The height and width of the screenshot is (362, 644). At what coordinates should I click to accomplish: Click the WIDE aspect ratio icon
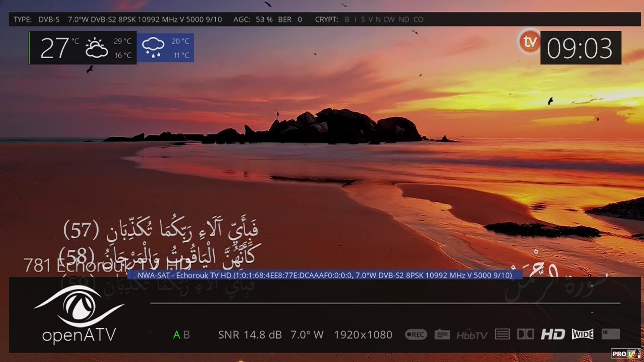[x=583, y=334]
